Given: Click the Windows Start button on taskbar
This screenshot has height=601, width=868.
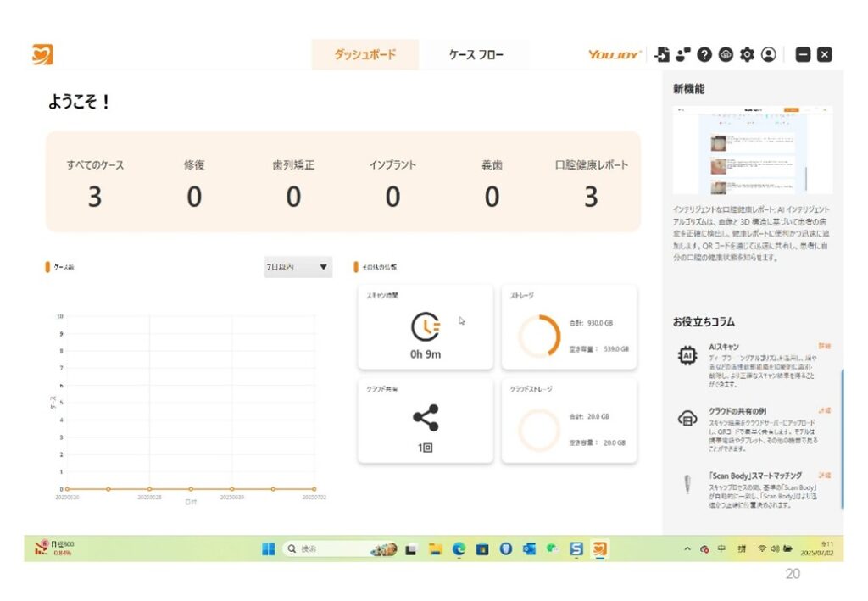Looking at the screenshot, I should [x=268, y=549].
